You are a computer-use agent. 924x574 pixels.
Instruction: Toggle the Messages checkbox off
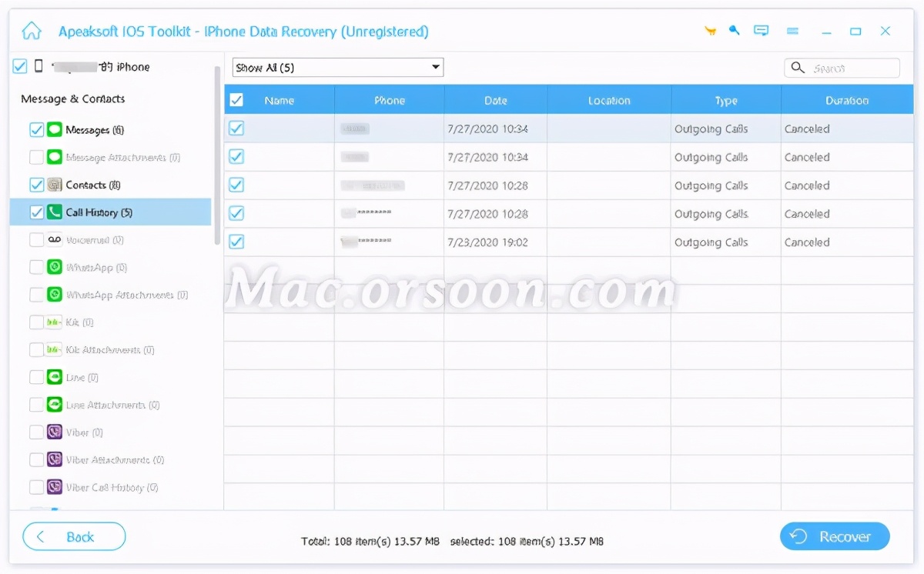(x=36, y=129)
